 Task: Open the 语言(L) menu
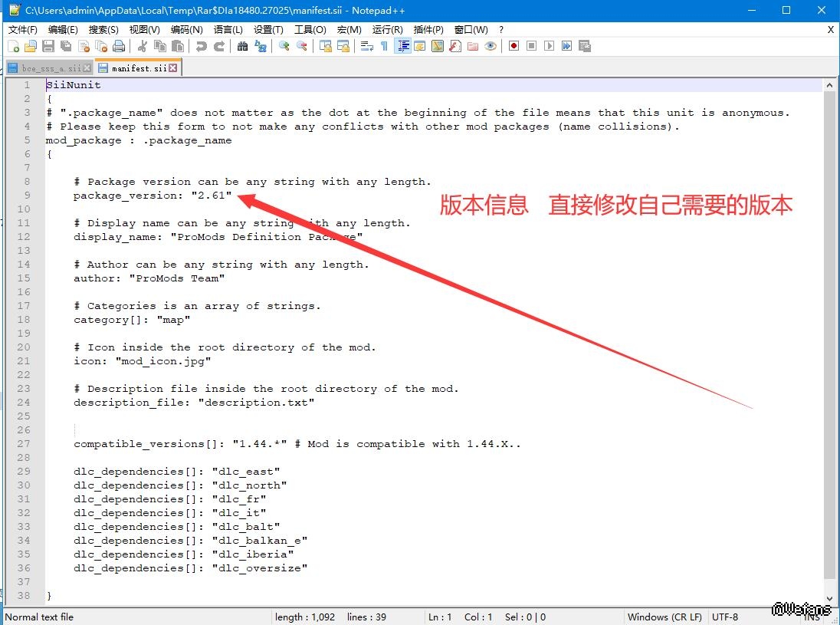point(228,29)
